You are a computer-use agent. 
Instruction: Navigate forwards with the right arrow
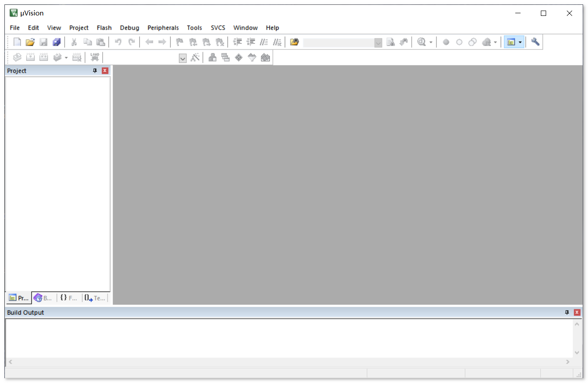pyautogui.click(x=162, y=42)
